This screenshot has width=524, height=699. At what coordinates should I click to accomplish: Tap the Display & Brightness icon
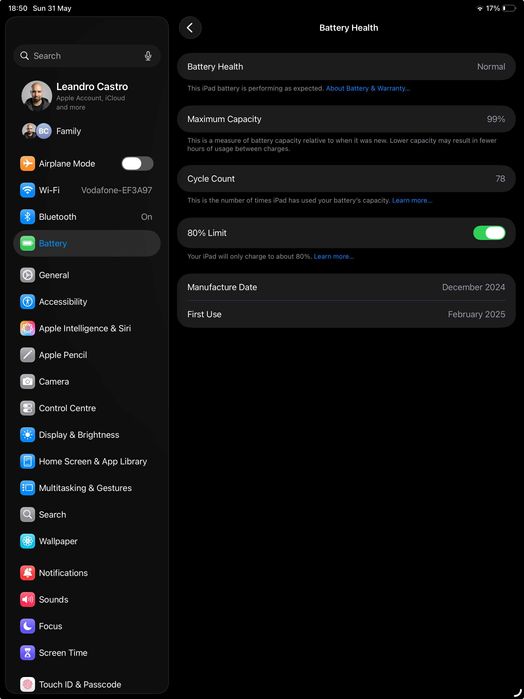tap(27, 435)
